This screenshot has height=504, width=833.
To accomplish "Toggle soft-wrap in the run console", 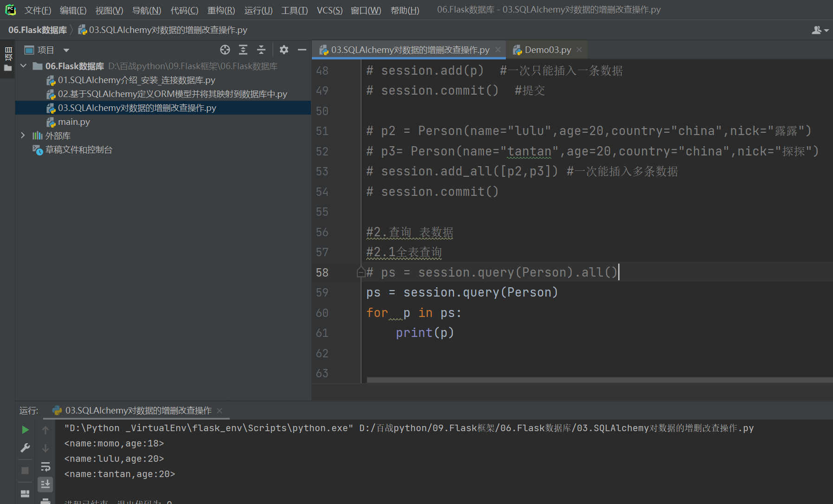I will [45, 466].
